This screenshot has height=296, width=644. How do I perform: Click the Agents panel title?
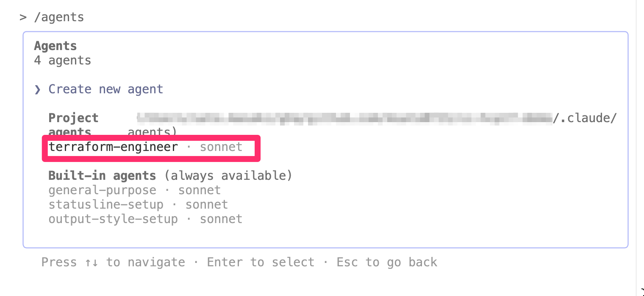(x=56, y=46)
